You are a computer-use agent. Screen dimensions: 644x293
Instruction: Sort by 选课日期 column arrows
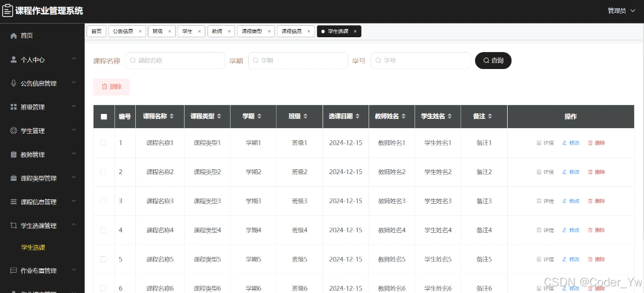pos(358,117)
